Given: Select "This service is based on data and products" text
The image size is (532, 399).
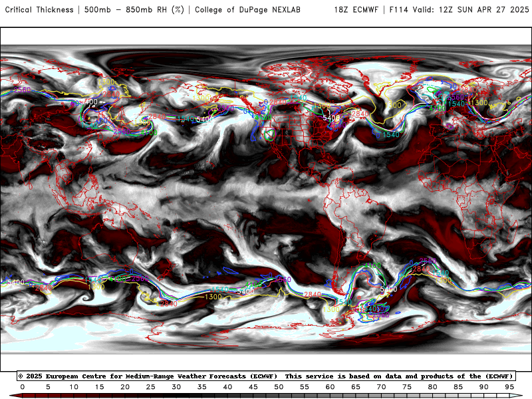Looking at the screenshot, I should (370, 376).
